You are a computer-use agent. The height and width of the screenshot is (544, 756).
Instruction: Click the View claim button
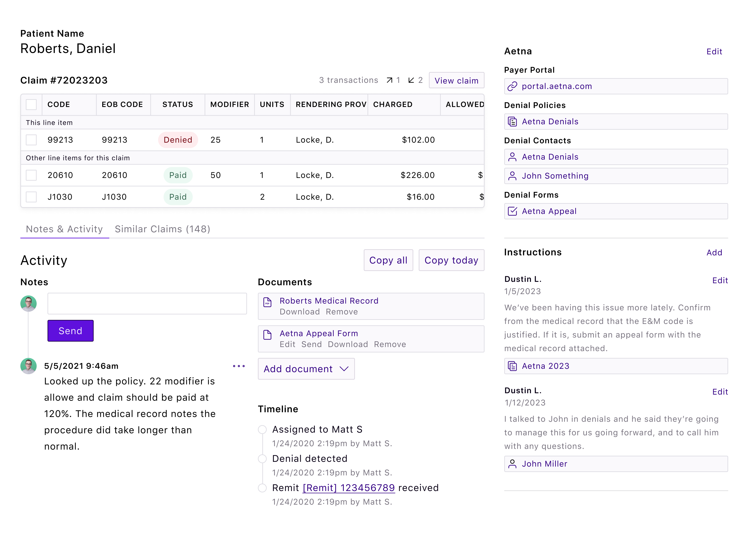click(x=456, y=80)
